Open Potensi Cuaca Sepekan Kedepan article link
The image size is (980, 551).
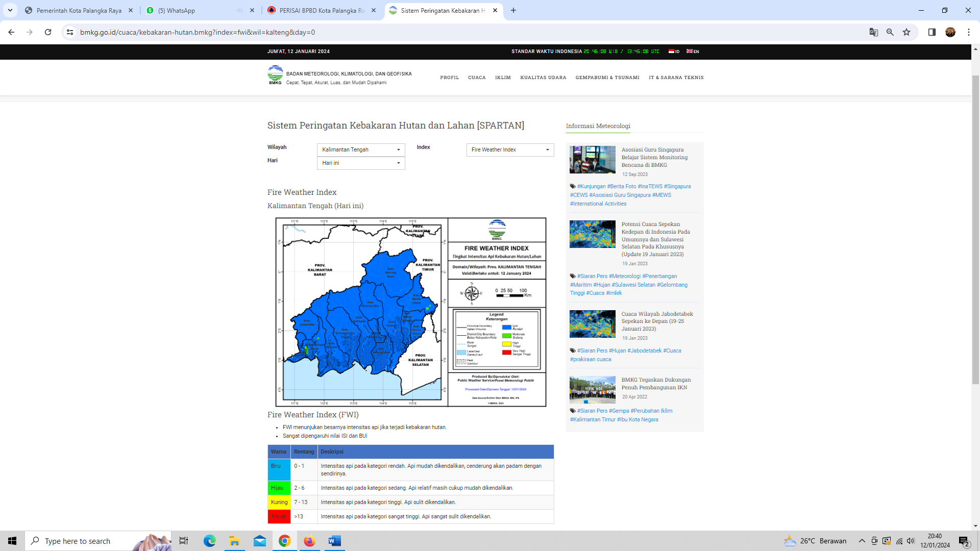(x=655, y=239)
